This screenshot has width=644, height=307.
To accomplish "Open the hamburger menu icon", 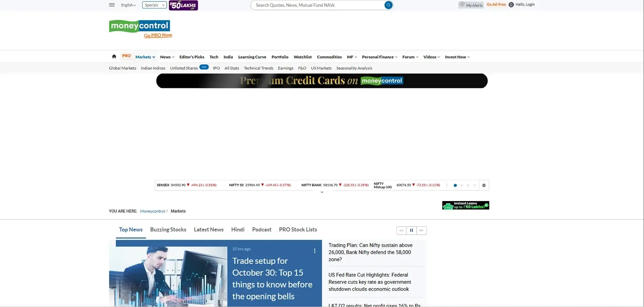I will tap(112, 5).
